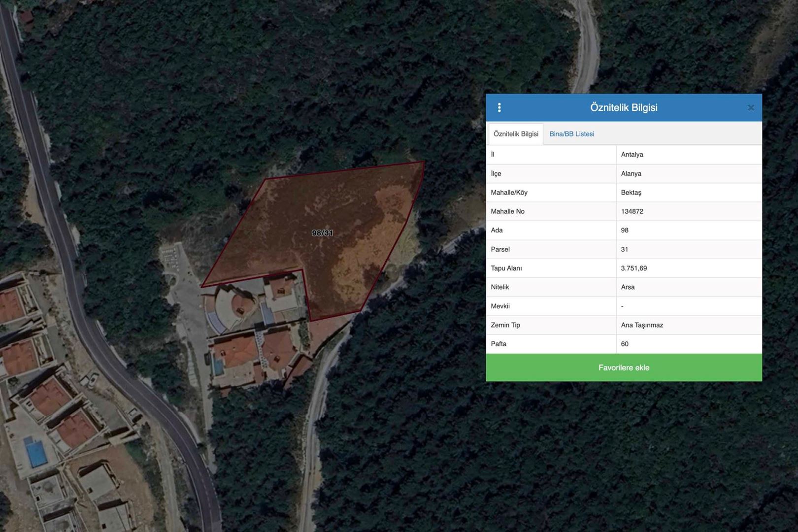Click the Parsel value 31
798x532 pixels.
pos(625,250)
